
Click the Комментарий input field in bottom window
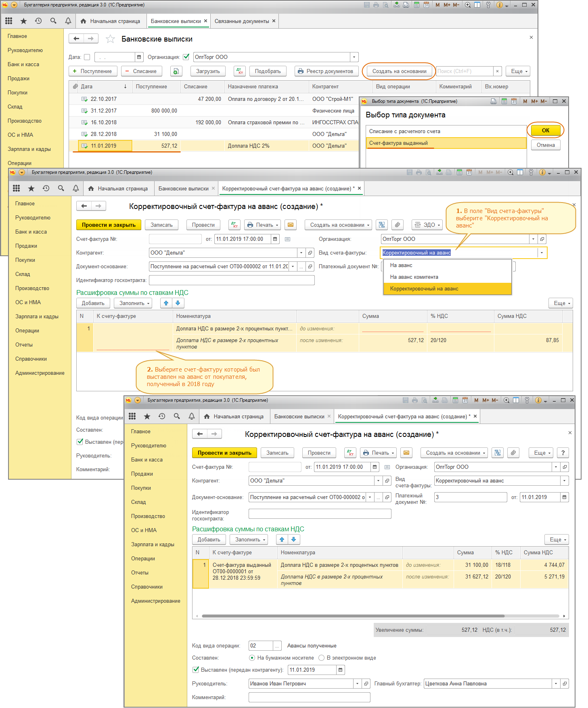click(x=309, y=698)
